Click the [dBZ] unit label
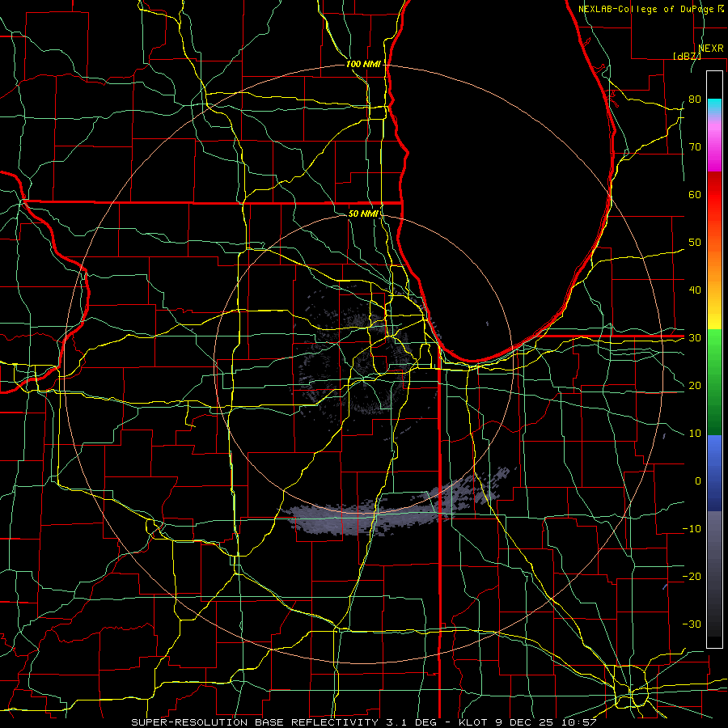The image size is (728, 728). (687, 56)
